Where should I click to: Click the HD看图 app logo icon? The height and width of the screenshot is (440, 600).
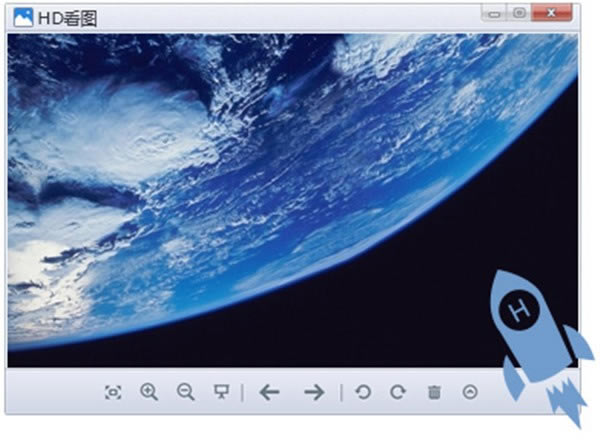[23, 17]
